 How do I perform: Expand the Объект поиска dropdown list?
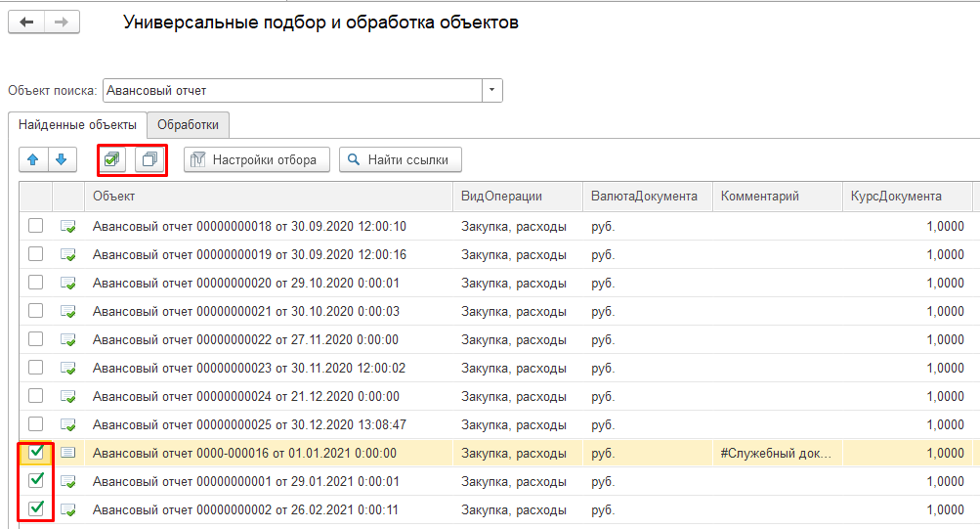click(492, 91)
